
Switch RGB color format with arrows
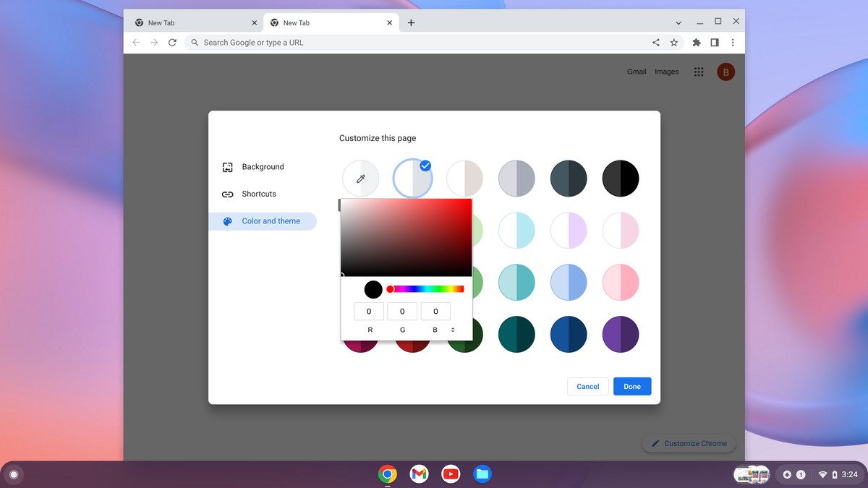(453, 330)
